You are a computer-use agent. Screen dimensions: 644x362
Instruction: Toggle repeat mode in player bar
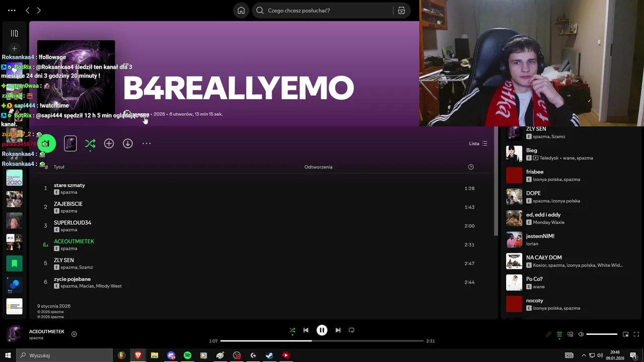pos(352,330)
